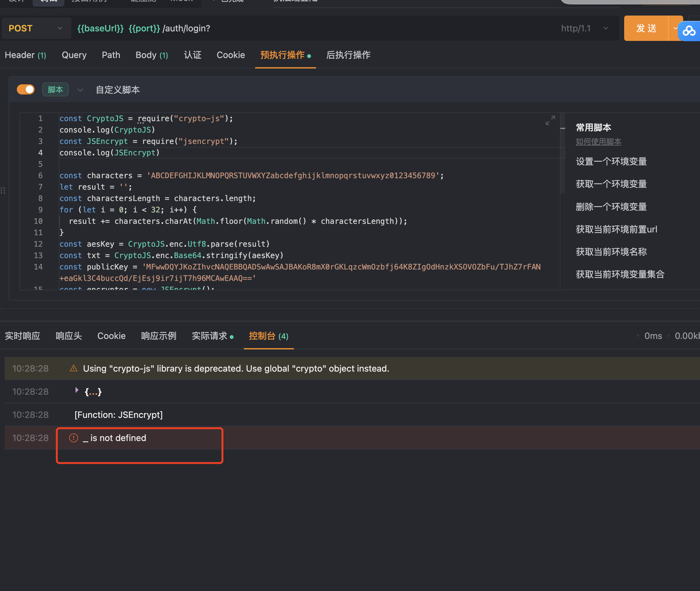The width and height of the screenshot is (700, 591).
Task: Click the {{port}} variable in URL
Action: point(144,29)
